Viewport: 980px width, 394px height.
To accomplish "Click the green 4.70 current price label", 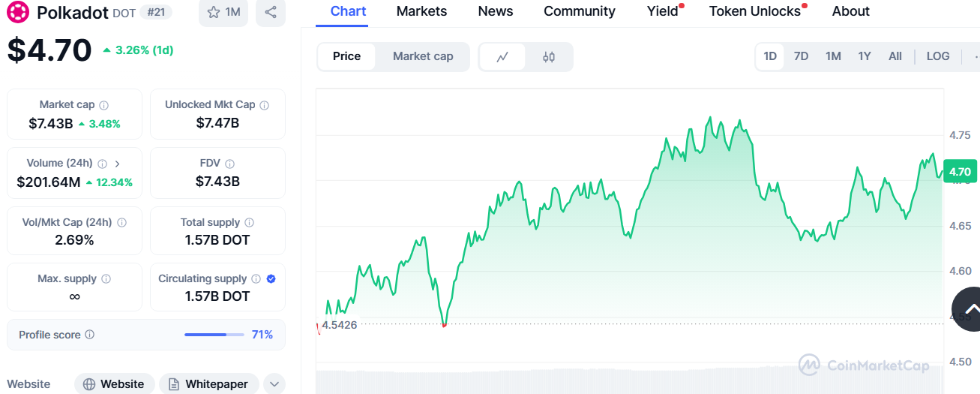I will (960, 172).
